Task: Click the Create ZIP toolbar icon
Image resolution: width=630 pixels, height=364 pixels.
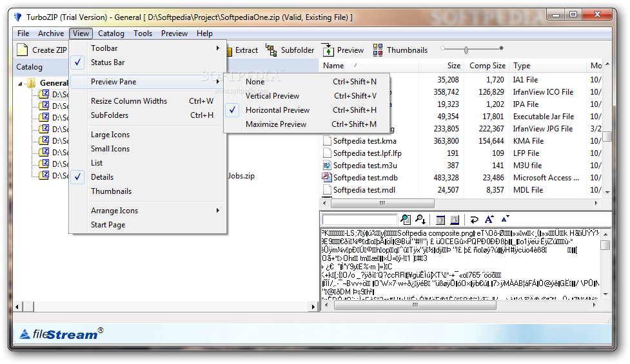Action: click(23, 50)
